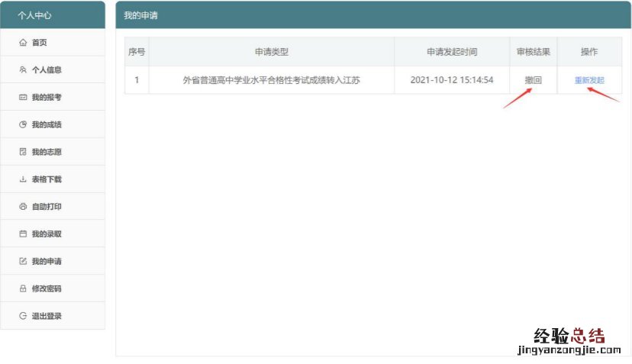Screen dimensions: 632x364
Task: Select 我的志愿 in the sidebar
Action: pyautogui.click(x=53, y=152)
